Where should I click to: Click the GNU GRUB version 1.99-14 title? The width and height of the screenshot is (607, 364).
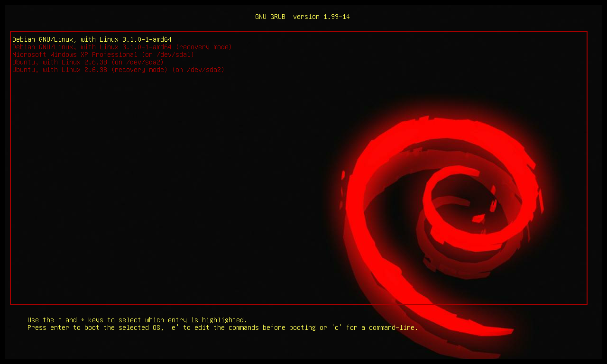click(303, 17)
